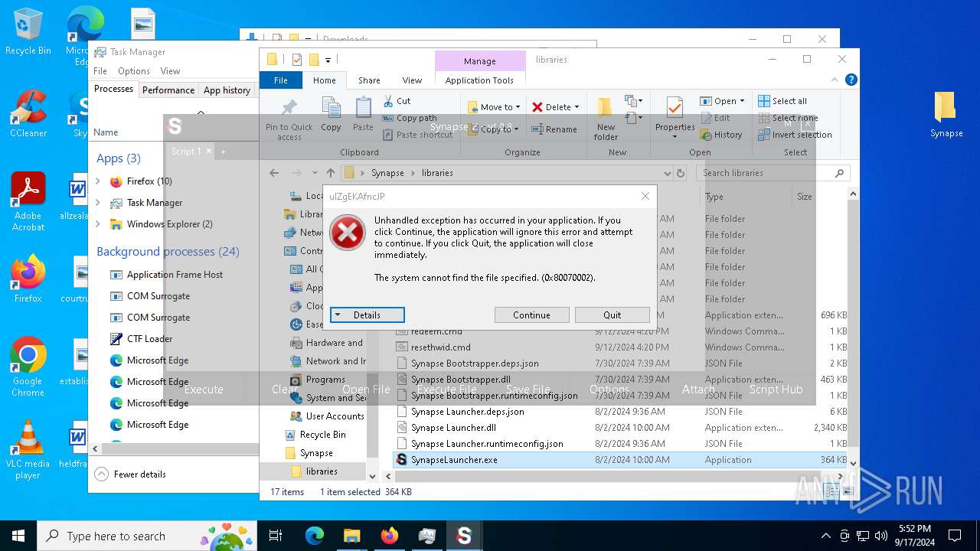980x551 pixels.
Task: Click the Windows Start button
Action: 18,536
